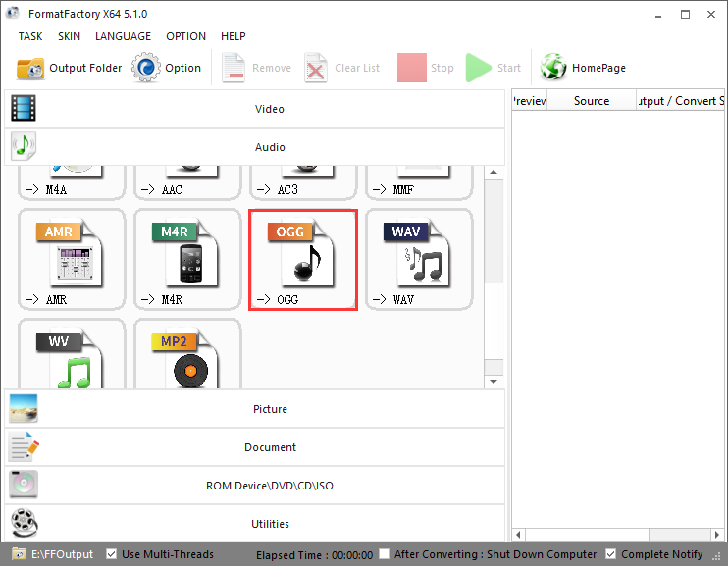Click the Remove toolbar button

(x=257, y=68)
